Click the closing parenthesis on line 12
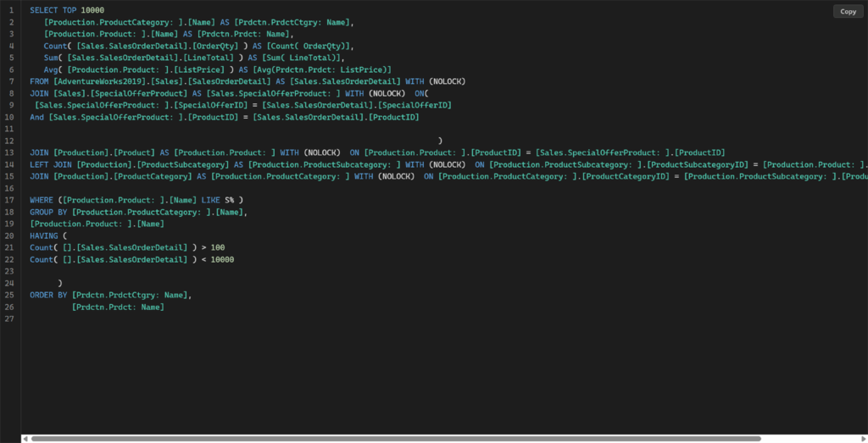This screenshot has height=443, width=868. tap(440, 141)
